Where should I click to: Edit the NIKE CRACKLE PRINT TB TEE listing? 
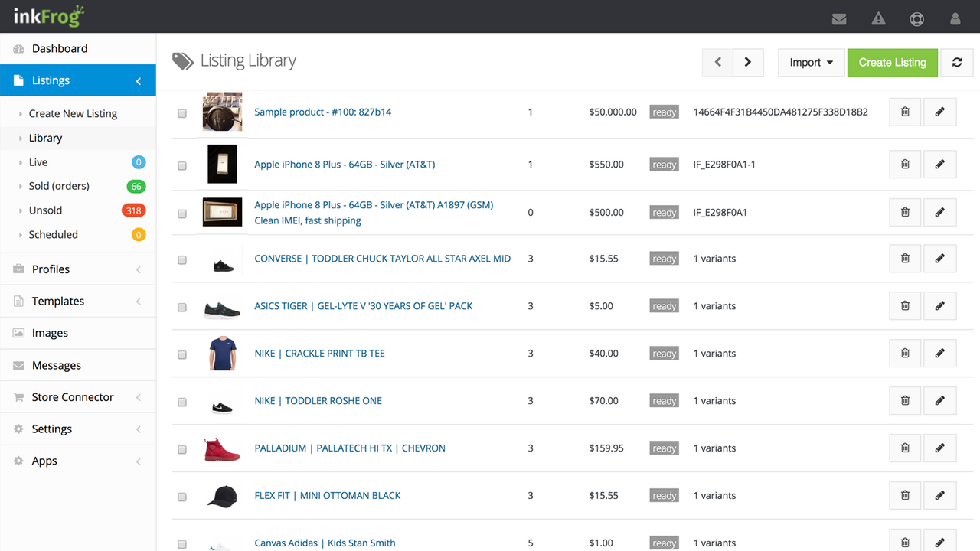pyautogui.click(x=939, y=353)
